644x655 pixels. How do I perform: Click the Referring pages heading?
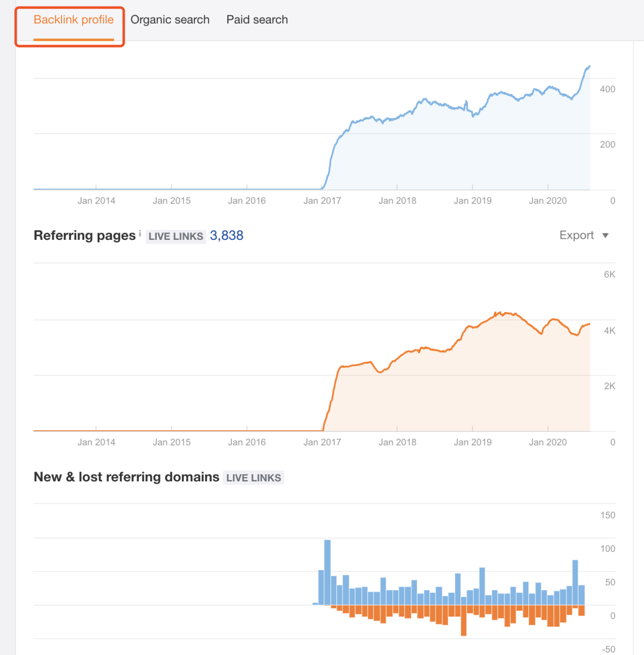(x=85, y=236)
